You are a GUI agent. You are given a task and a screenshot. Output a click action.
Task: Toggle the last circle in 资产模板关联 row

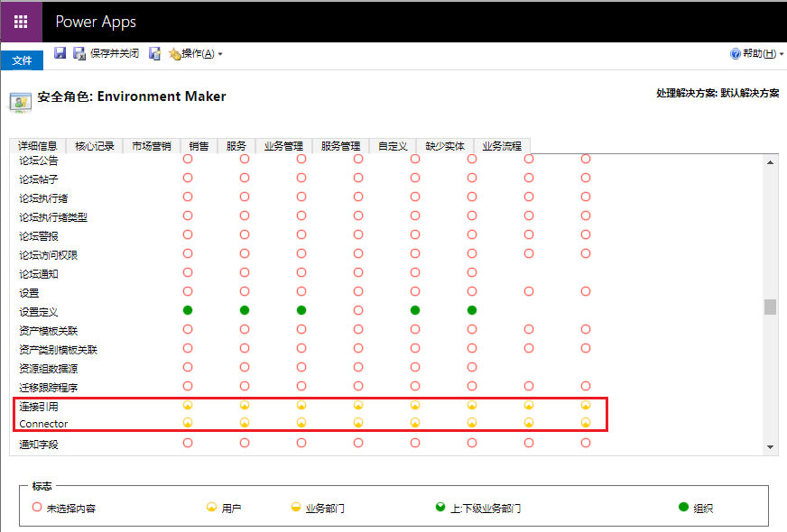[x=586, y=329]
